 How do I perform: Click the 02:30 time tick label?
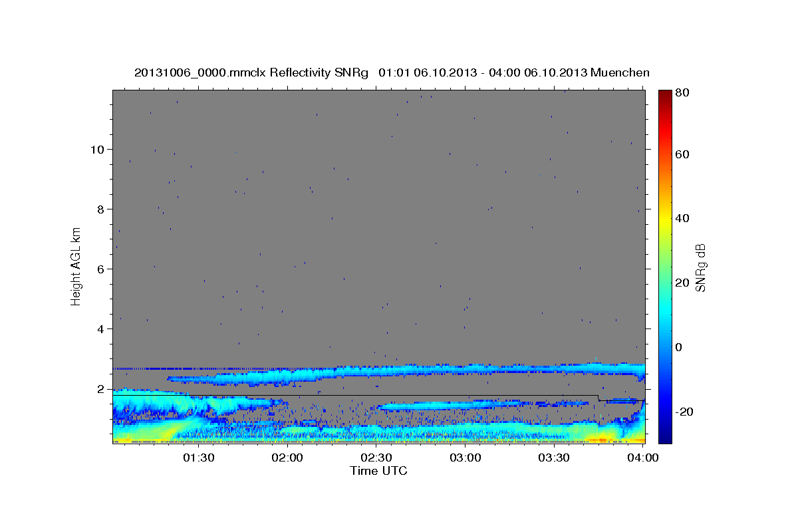(376, 458)
